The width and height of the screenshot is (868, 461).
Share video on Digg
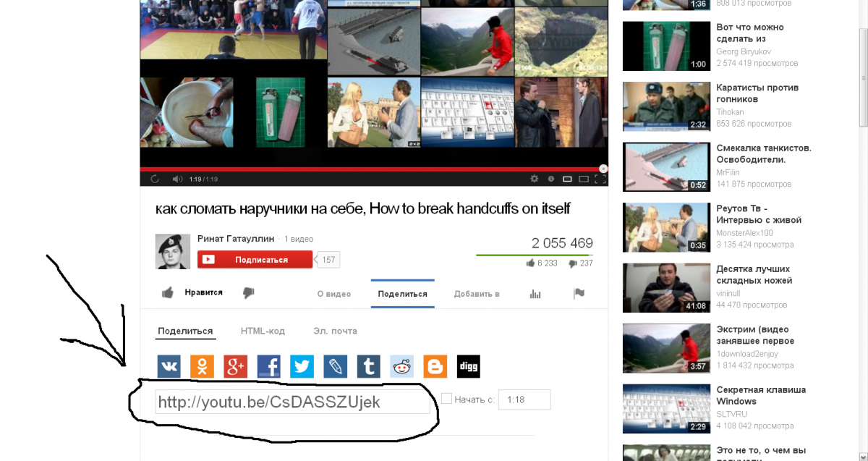[x=468, y=366]
